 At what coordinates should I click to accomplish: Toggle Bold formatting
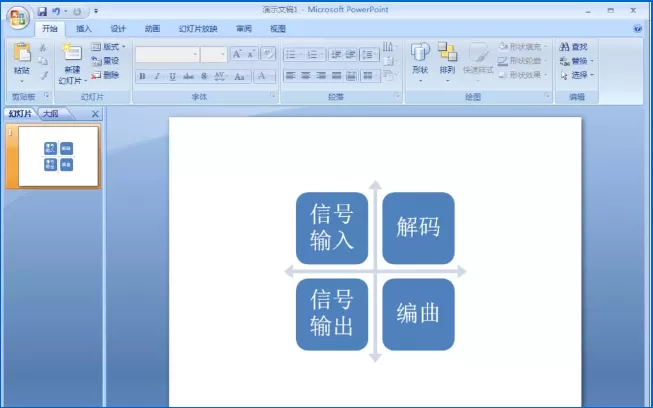pos(142,76)
